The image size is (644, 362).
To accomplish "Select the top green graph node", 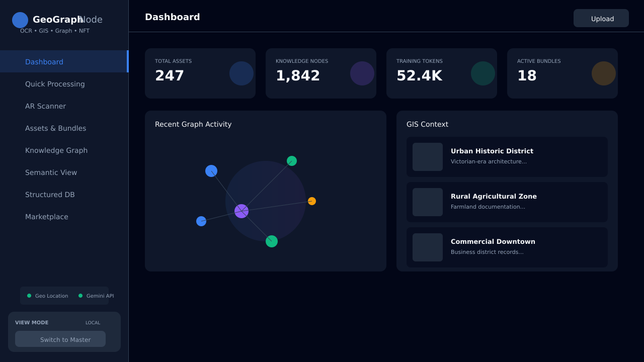I will point(292,161).
